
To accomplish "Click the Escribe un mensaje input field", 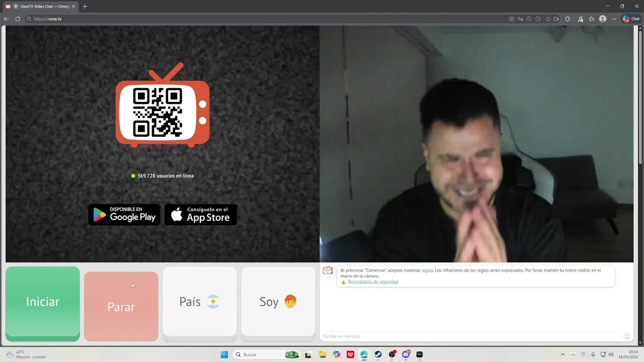I will (471, 336).
